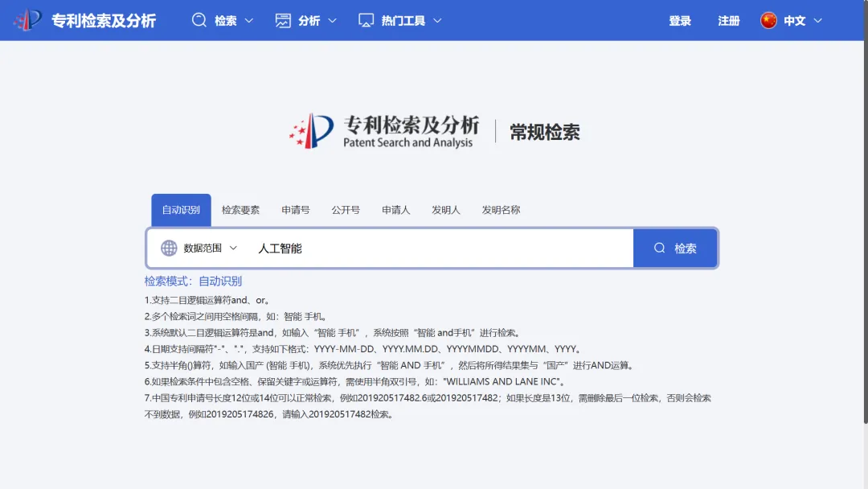Click the 数据范围 label in search box
Image resolution: width=868 pixels, height=489 pixels.
tap(203, 248)
